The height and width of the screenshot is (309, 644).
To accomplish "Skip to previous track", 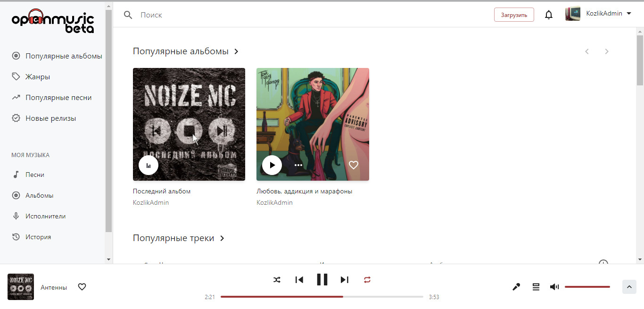I will point(299,280).
